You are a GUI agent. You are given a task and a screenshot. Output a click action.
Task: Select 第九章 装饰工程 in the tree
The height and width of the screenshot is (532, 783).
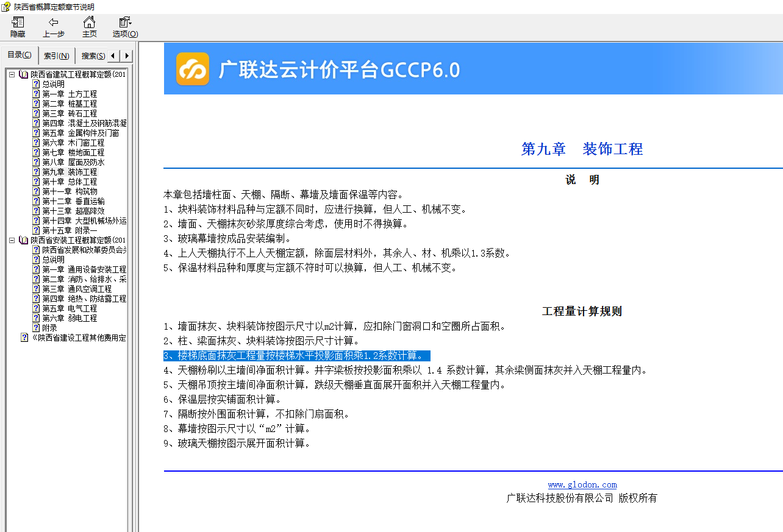[x=70, y=172]
